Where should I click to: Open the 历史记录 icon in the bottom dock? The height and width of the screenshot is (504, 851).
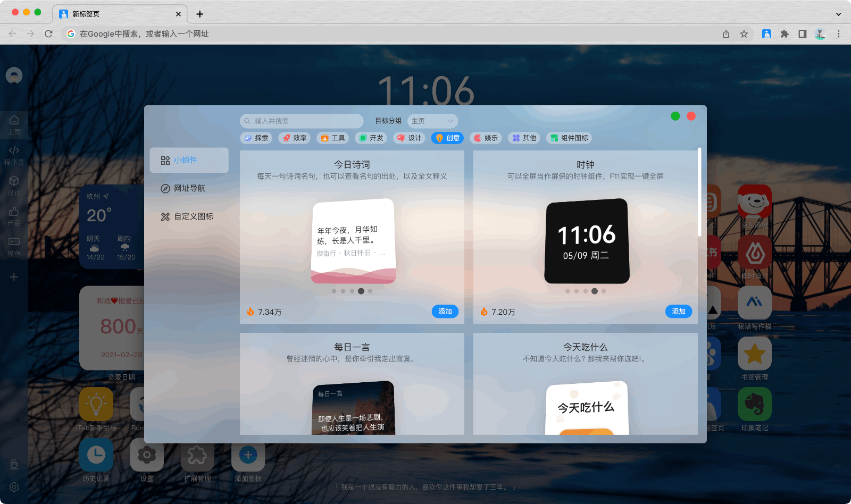coord(96,455)
